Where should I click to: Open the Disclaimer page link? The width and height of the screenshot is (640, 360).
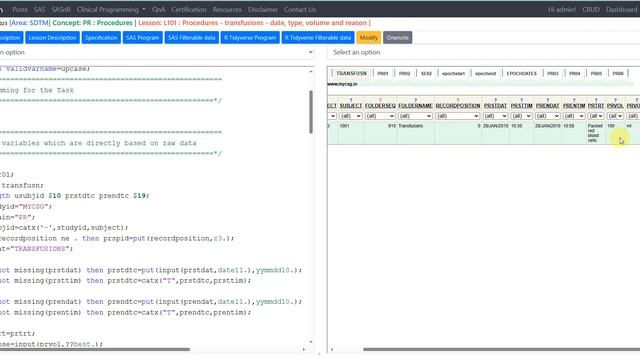point(263,9)
